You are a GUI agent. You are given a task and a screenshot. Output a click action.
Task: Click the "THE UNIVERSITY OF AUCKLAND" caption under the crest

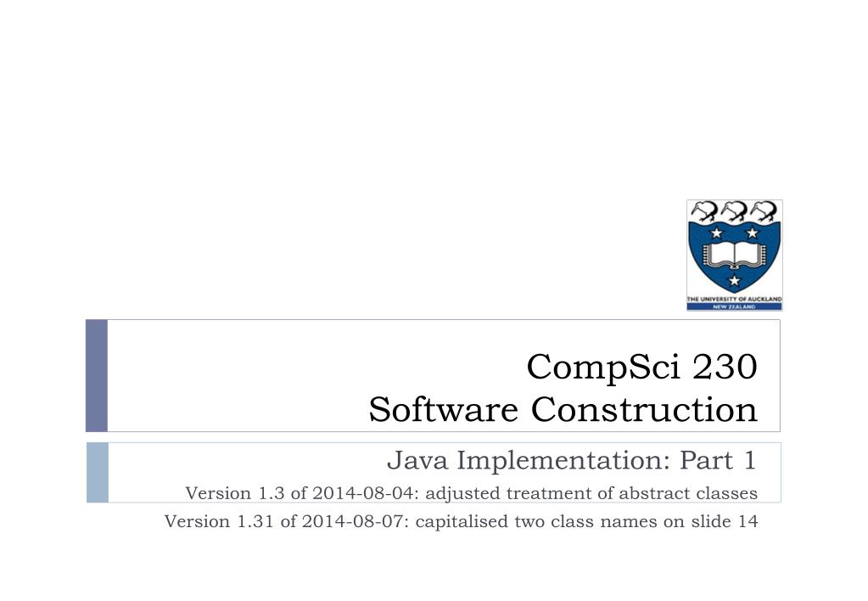point(734,299)
